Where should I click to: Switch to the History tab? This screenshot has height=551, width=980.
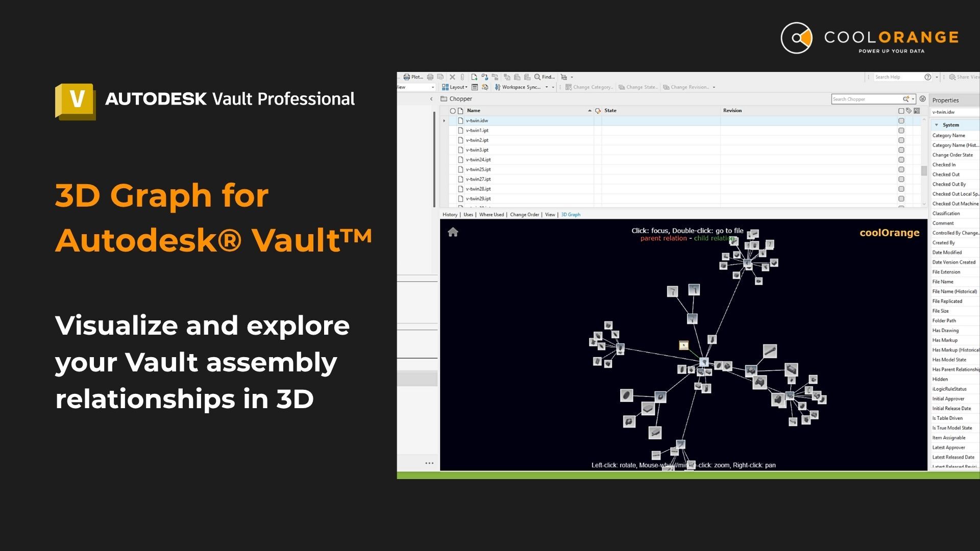pos(450,215)
